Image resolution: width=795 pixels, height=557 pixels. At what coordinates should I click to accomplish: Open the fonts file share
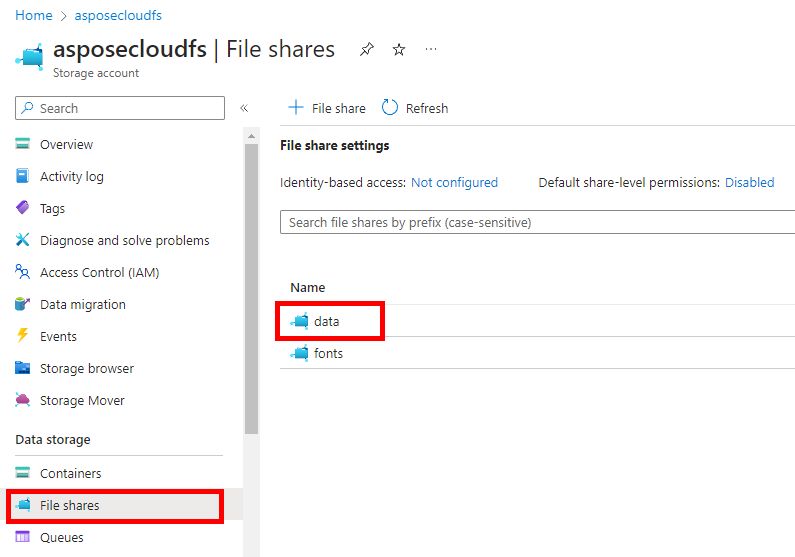(328, 353)
